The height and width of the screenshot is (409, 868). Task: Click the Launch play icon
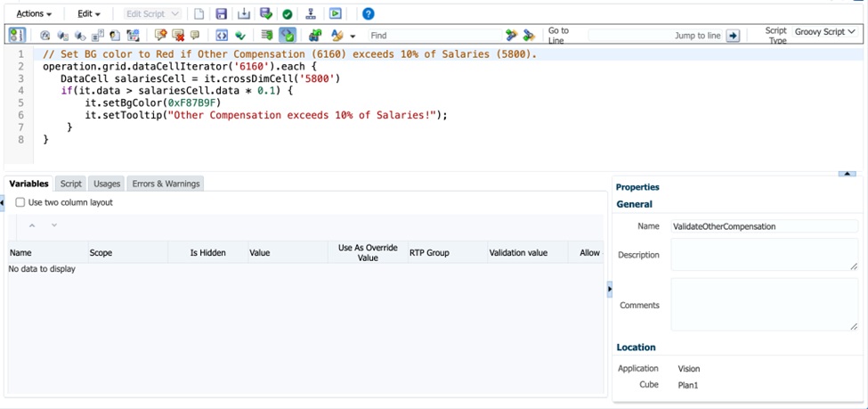coord(335,14)
